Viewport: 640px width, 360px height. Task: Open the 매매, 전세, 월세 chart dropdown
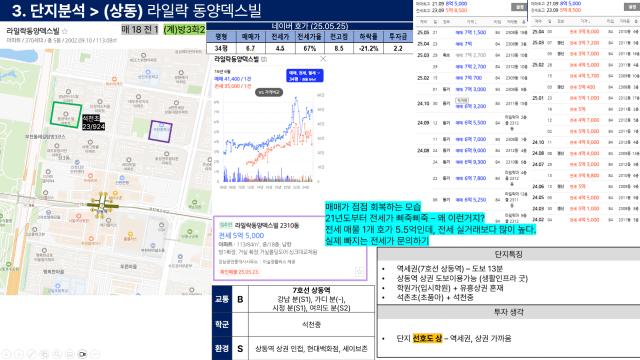(304, 76)
